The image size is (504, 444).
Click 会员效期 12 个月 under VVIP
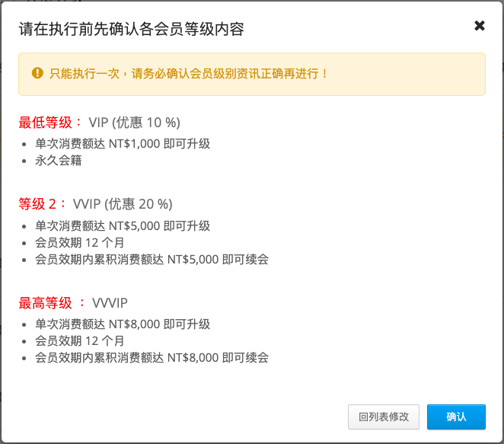(79, 242)
